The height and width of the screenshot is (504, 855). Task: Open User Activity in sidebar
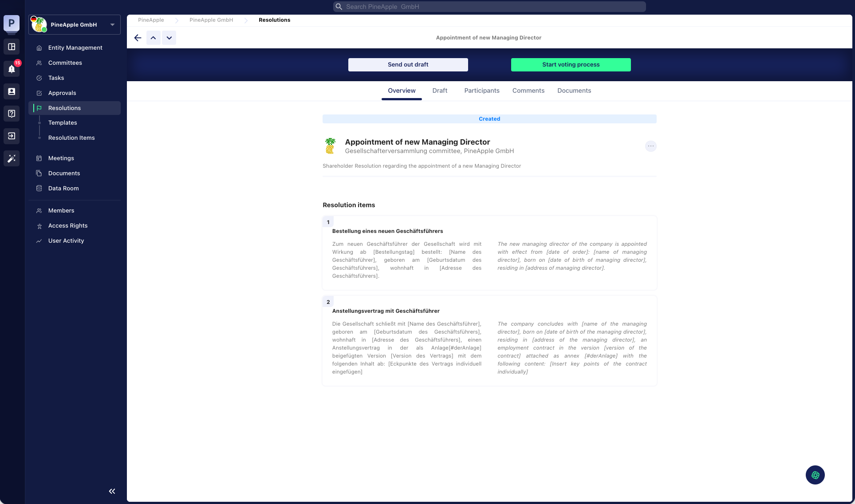tap(75, 240)
